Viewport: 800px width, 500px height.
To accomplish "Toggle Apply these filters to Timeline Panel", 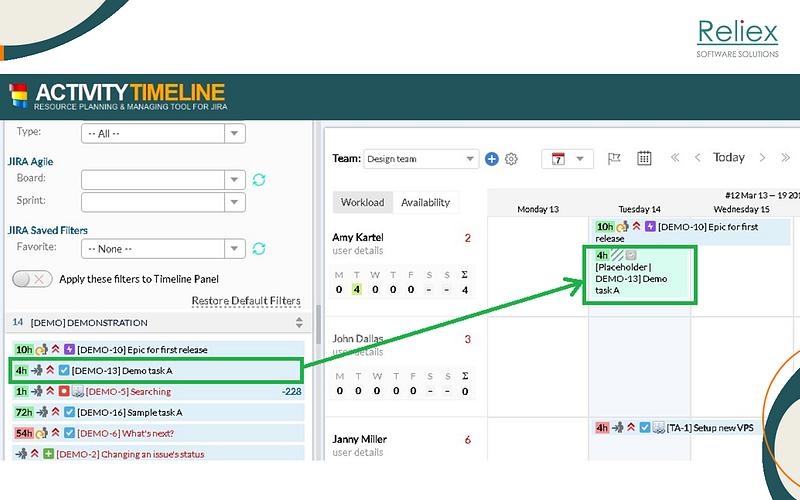I will [32, 279].
